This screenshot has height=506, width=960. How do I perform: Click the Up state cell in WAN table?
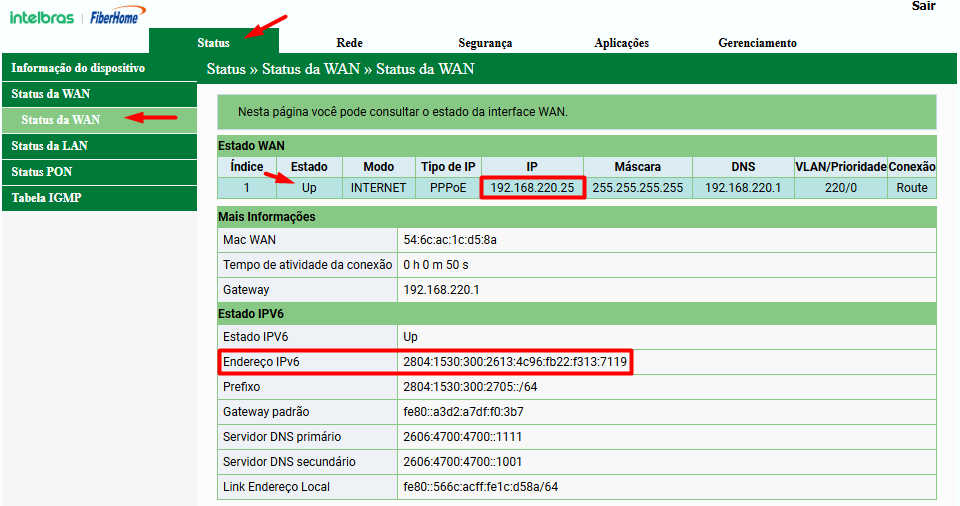309,187
